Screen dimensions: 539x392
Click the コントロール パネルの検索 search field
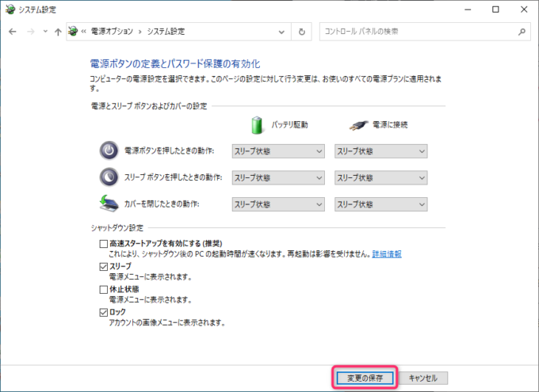(425, 32)
